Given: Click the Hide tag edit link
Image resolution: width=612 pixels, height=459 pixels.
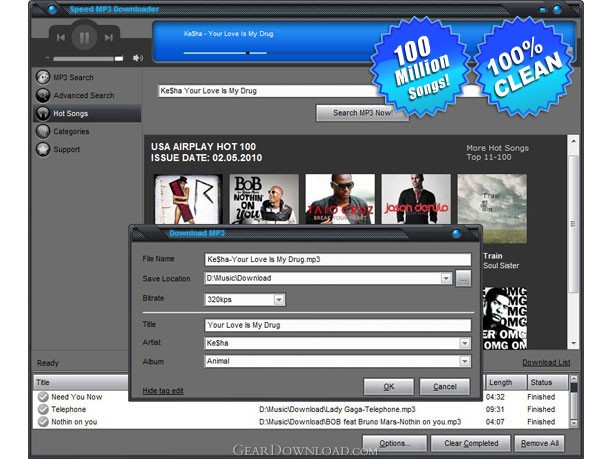Looking at the screenshot, I should click(163, 391).
